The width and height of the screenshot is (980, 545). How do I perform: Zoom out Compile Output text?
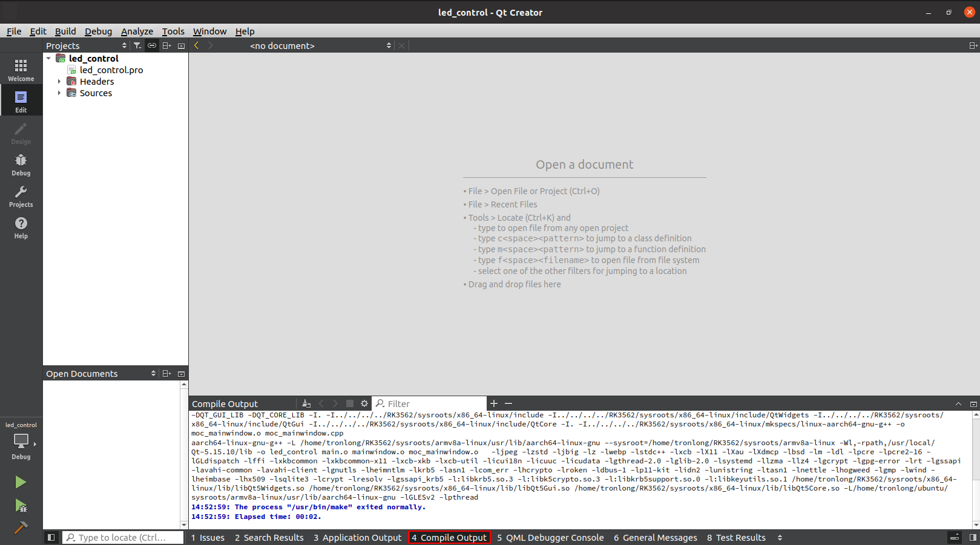[508, 403]
